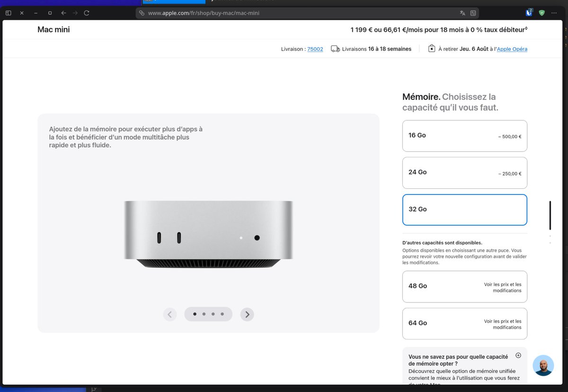The height and width of the screenshot is (392, 568).
Task: Click 'Options disponibles en choisissant' paragraph
Action: click(464, 257)
